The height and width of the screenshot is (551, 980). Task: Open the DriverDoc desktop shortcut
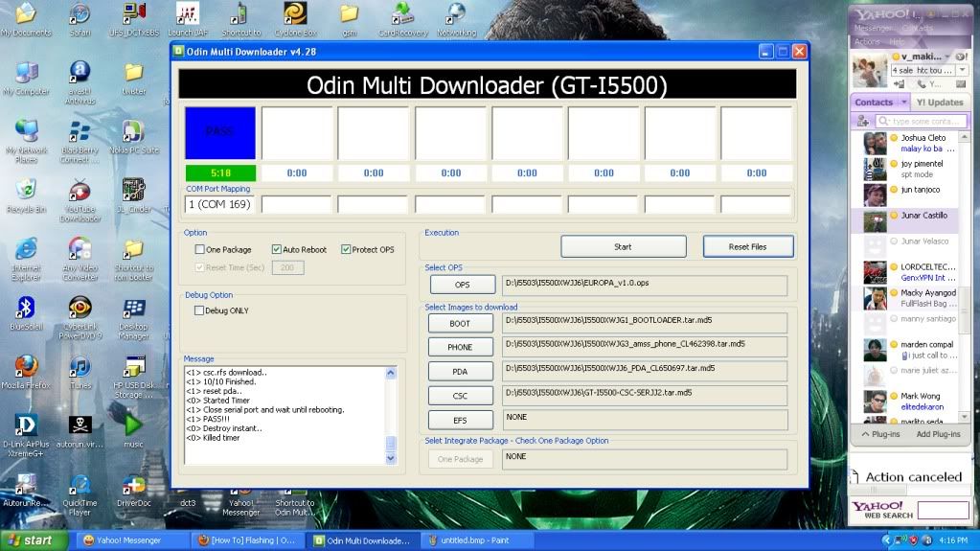(134, 491)
